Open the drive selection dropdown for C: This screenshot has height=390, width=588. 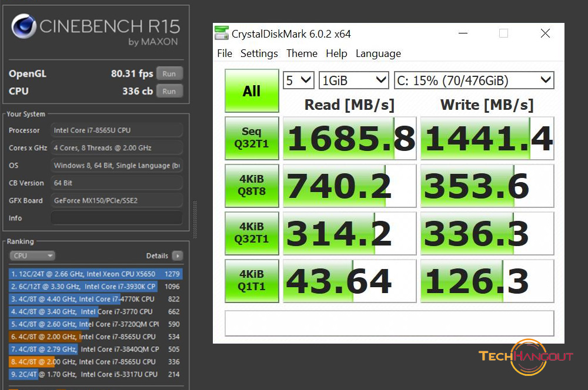(474, 80)
